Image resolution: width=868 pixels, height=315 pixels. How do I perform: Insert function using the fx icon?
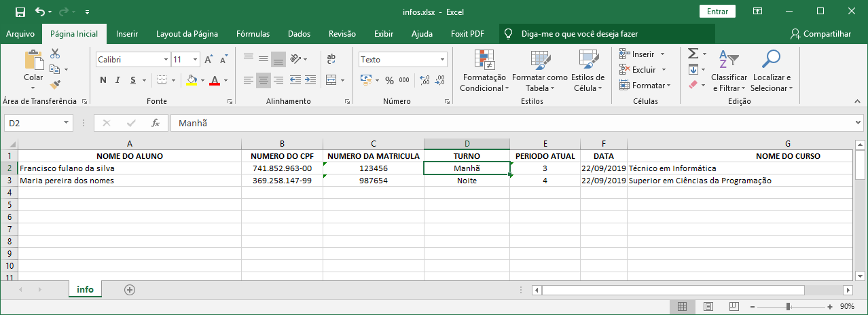(156, 123)
